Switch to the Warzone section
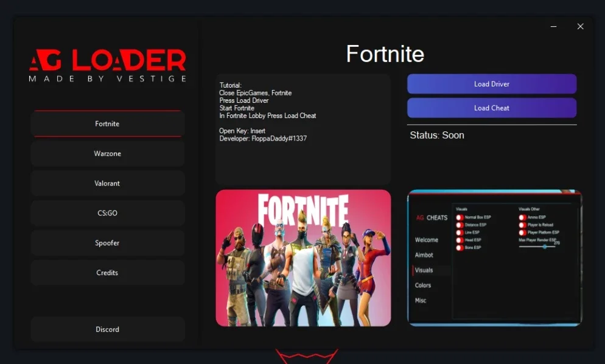 (107, 153)
